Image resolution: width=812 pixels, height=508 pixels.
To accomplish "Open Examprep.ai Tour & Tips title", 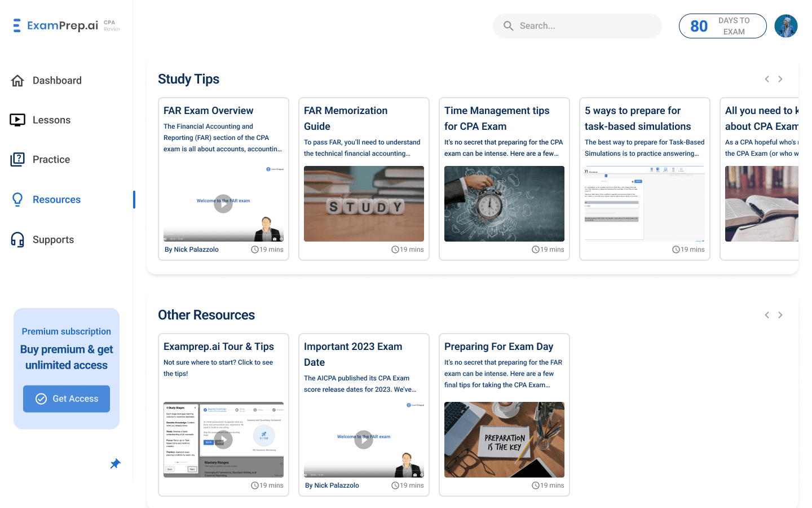I will pyautogui.click(x=219, y=347).
